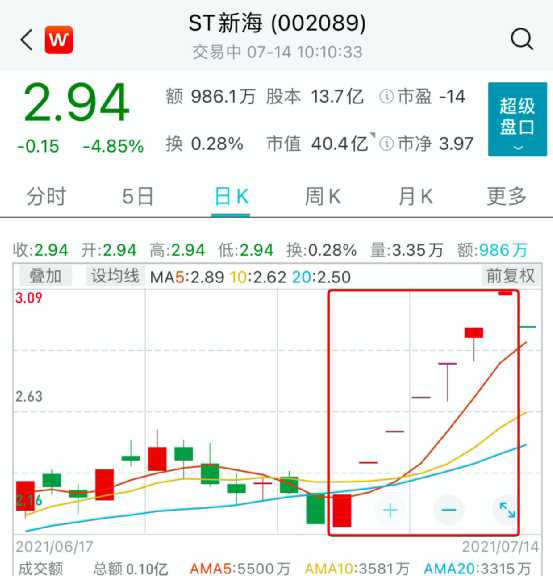Screen dimensions: 553x576
Task: Tap the info icon beside 市盈
Action: pyautogui.click(x=387, y=97)
